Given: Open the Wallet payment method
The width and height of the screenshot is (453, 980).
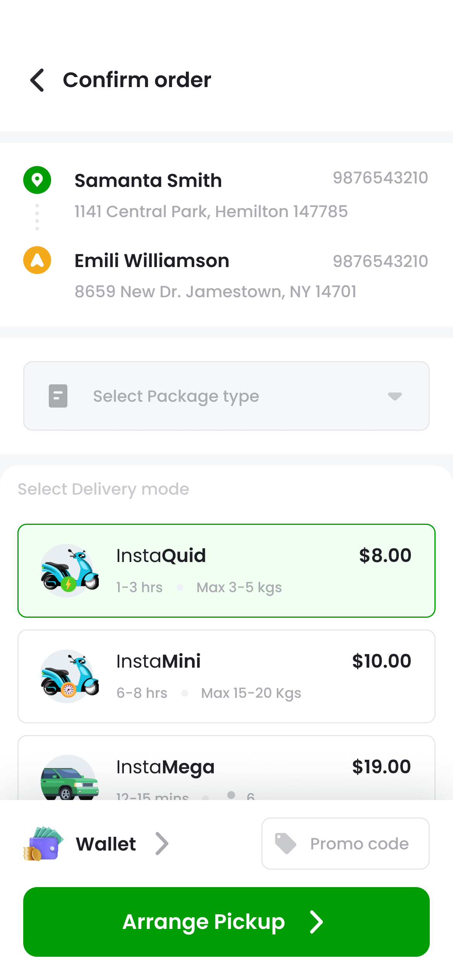Looking at the screenshot, I should point(106,844).
